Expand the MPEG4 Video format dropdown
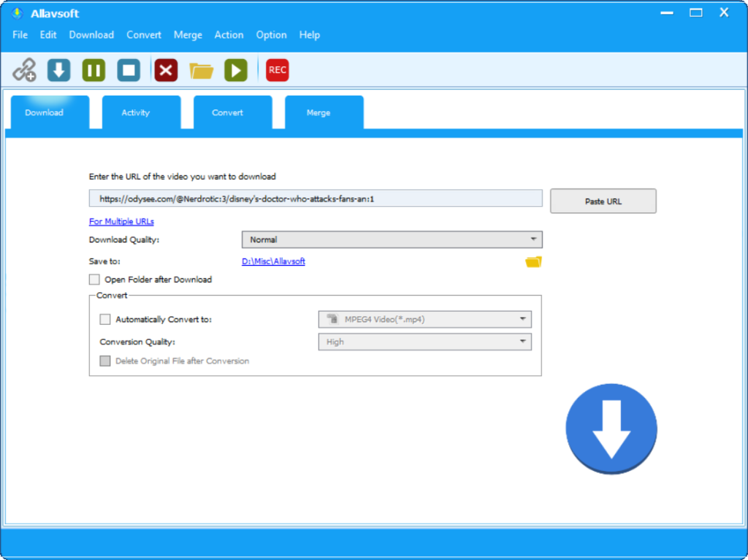748x560 pixels. coord(522,319)
